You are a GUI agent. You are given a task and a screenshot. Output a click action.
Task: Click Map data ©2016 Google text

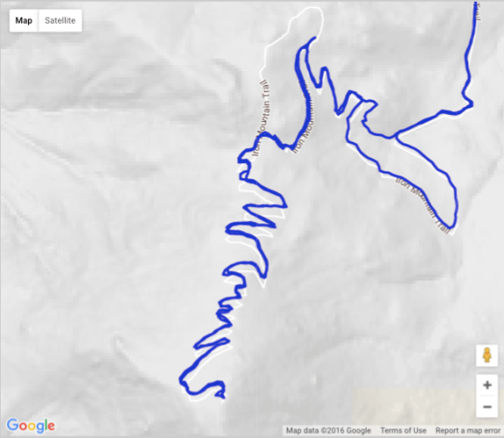tap(328, 431)
